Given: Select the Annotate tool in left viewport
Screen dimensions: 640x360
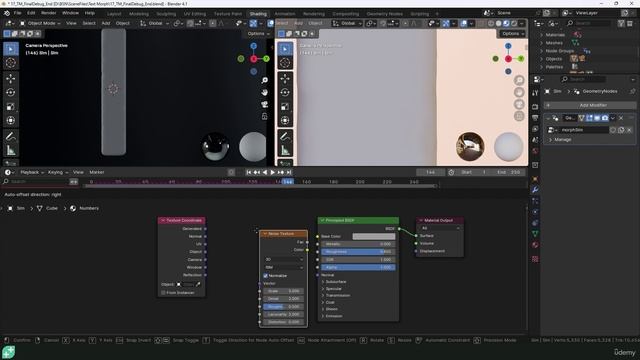Looking at the screenshot, I should click(11, 136).
